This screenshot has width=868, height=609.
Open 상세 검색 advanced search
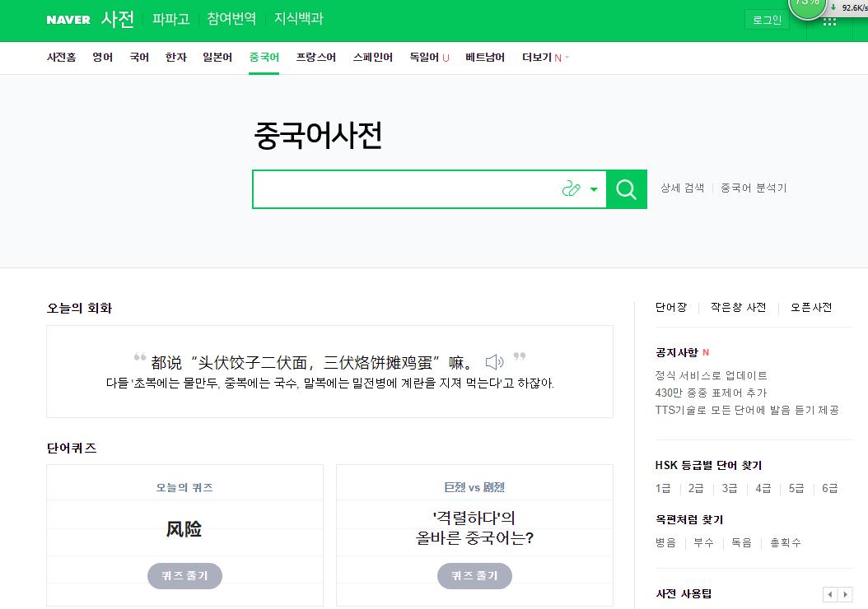(x=681, y=188)
